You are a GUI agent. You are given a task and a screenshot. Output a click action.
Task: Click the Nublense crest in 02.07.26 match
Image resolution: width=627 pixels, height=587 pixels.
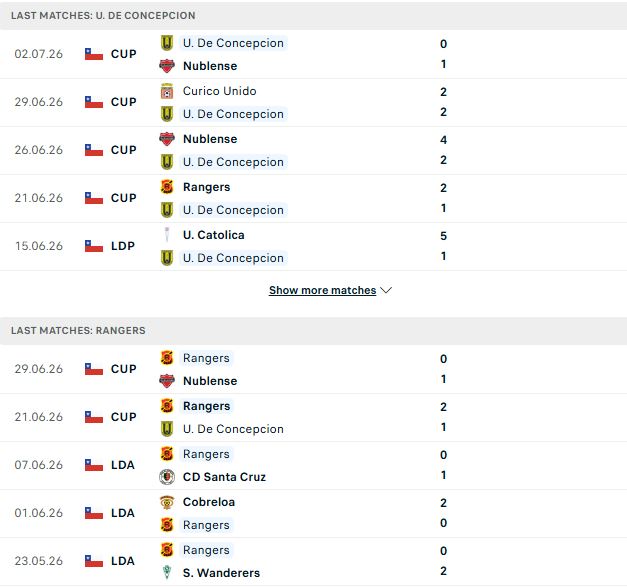coord(167,66)
